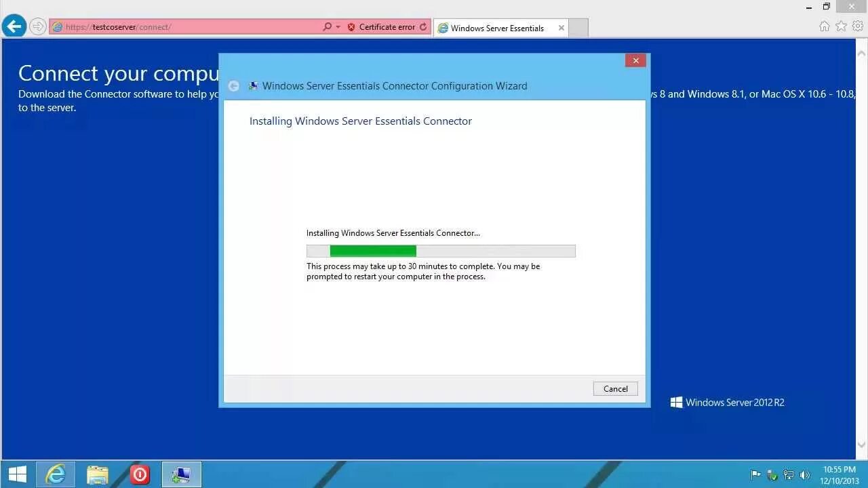Open network status tray icon
868x488 pixels.
[x=788, y=475]
